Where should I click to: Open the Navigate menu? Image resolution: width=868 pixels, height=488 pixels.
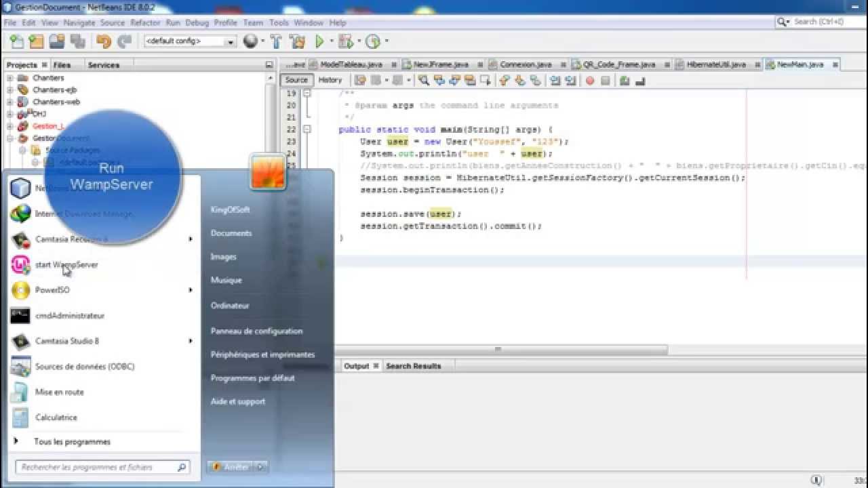pyautogui.click(x=79, y=22)
